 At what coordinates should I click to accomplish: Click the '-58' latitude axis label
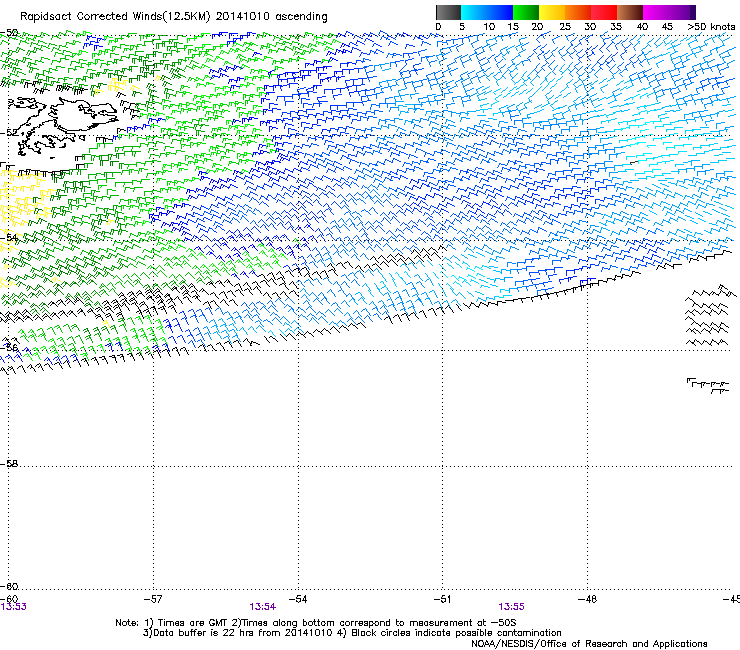pyautogui.click(x=9, y=464)
